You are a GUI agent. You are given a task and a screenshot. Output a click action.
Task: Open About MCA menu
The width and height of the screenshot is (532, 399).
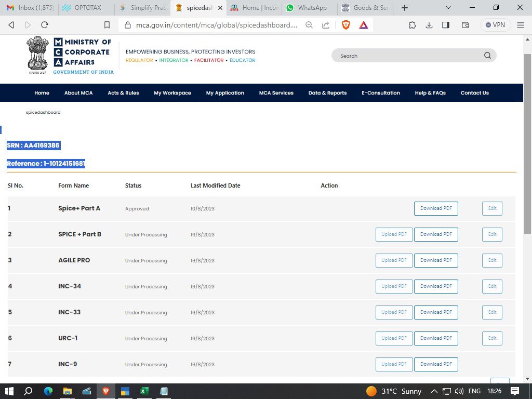(78, 92)
